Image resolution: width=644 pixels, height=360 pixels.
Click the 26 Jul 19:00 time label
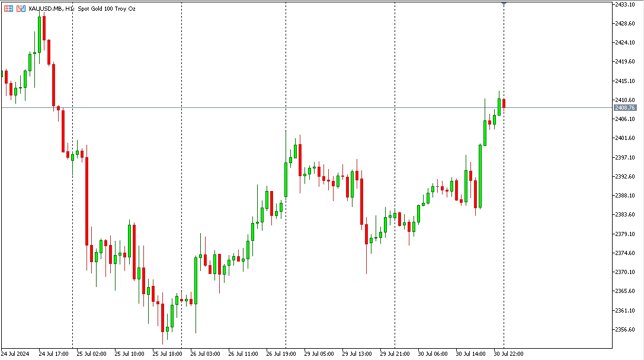[281, 354]
